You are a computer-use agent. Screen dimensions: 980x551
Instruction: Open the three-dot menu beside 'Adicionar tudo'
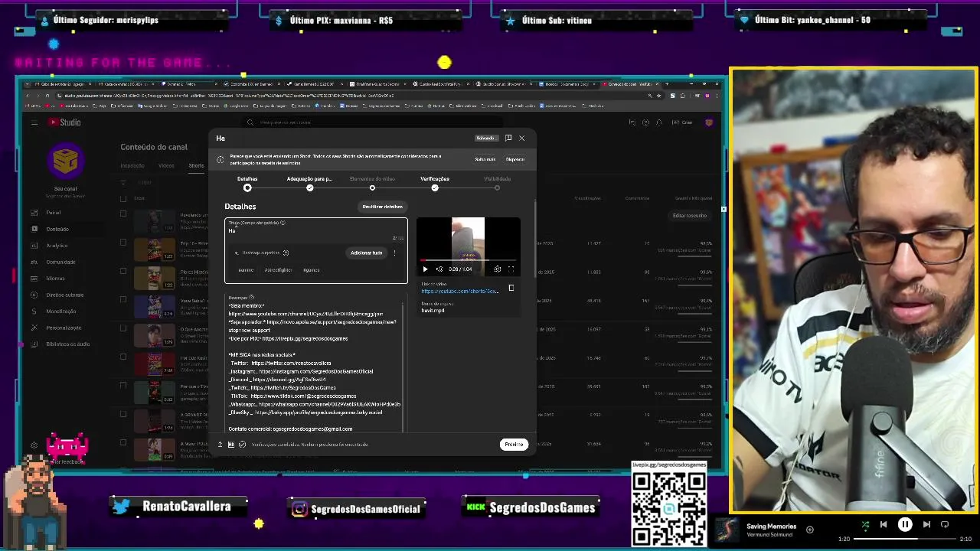(x=395, y=253)
